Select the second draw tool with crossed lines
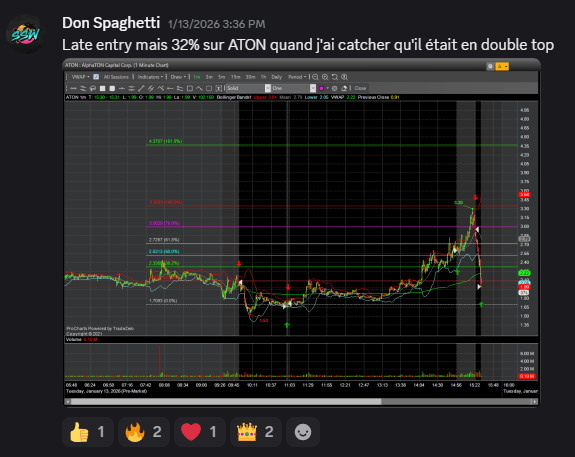The height and width of the screenshot is (457, 575). [83, 88]
